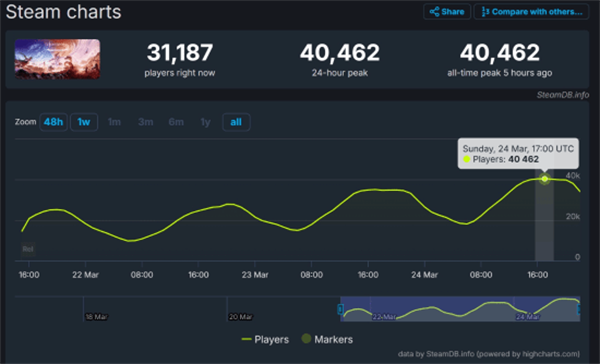
Task: Click the 24 Mar axis label
Action: coord(424,275)
